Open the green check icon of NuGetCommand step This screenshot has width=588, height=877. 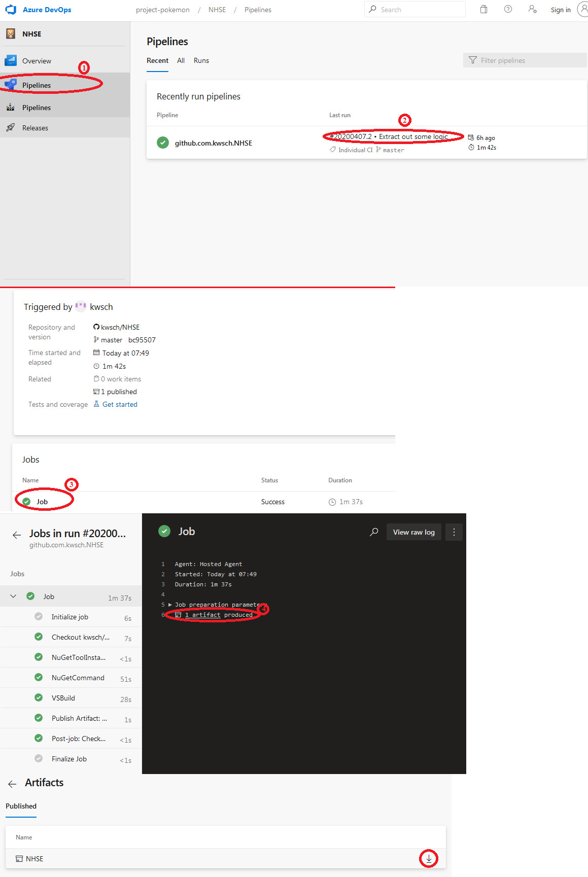coord(39,677)
